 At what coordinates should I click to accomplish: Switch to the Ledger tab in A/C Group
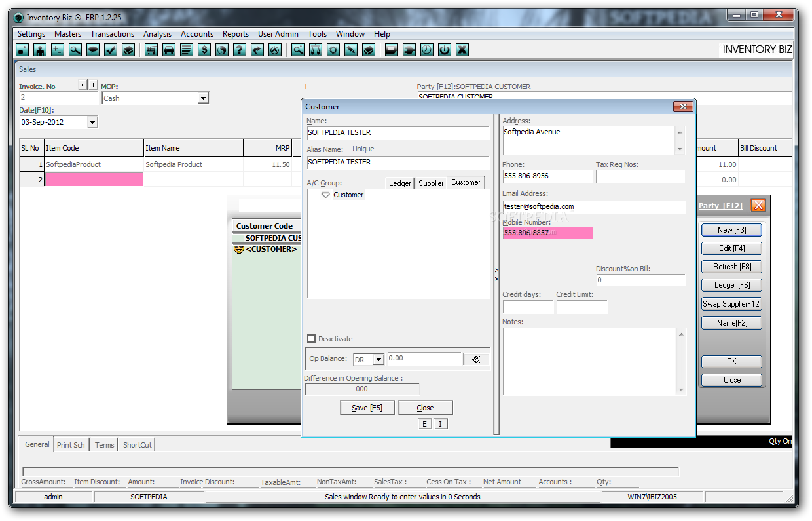[400, 183]
